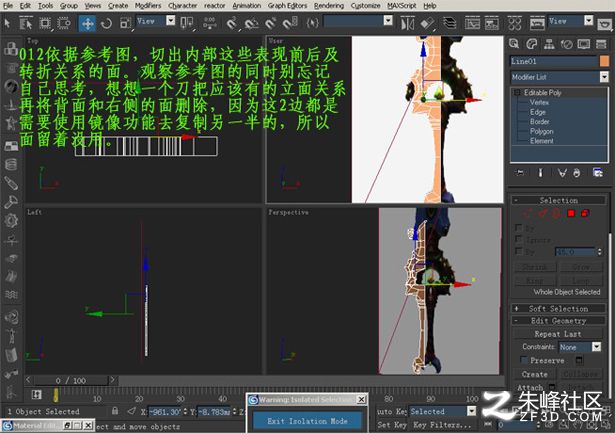The image size is (615, 433).
Task: Choose Rectangular Selection Region tool
Action: (x=45, y=23)
